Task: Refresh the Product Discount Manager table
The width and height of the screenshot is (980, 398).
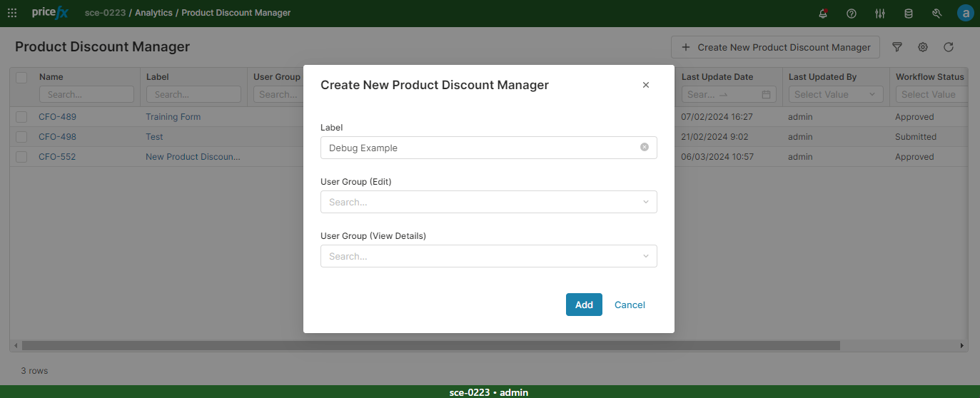Action: click(x=949, y=47)
